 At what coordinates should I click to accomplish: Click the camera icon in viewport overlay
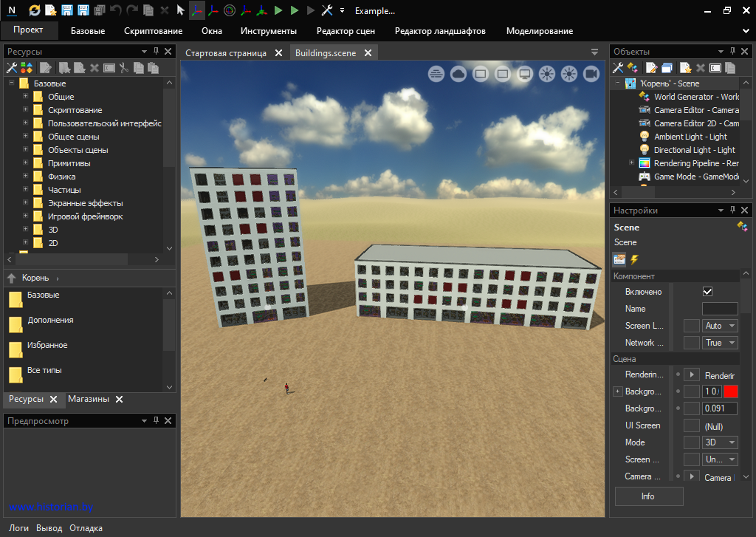click(x=591, y=74)
